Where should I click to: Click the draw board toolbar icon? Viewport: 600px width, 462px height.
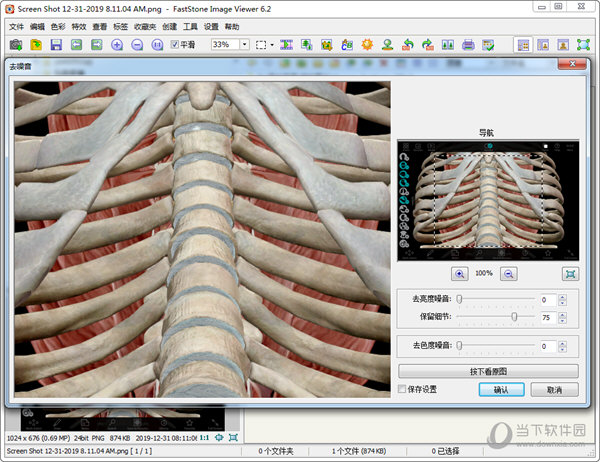(x=347, y=45)
